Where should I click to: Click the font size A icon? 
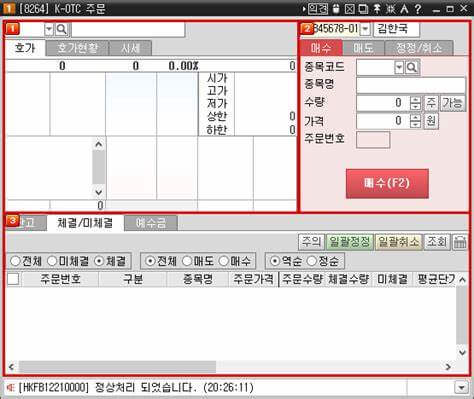tap(404, 9)
